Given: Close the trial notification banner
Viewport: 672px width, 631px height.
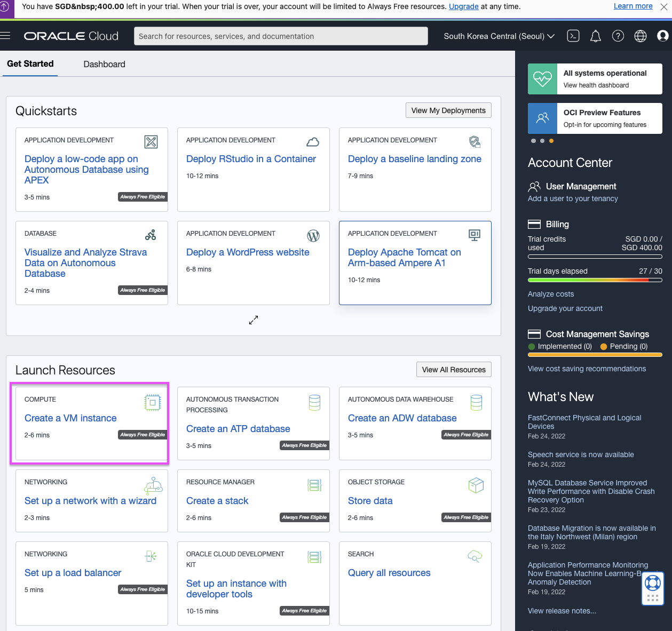Looking at the screenshot, I should pyautogui.click(x=664, y=7).
